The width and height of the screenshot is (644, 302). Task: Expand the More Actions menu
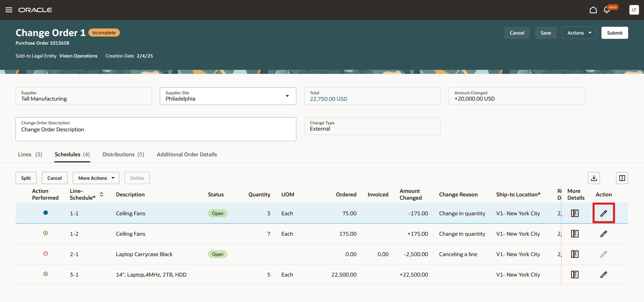(x=96, y=178)
